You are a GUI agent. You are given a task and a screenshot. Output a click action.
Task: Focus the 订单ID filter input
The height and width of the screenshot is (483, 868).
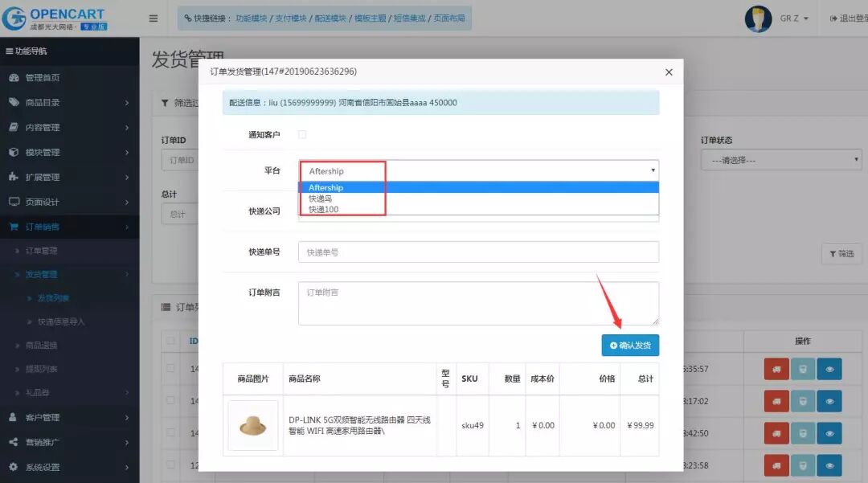point(180,160)
